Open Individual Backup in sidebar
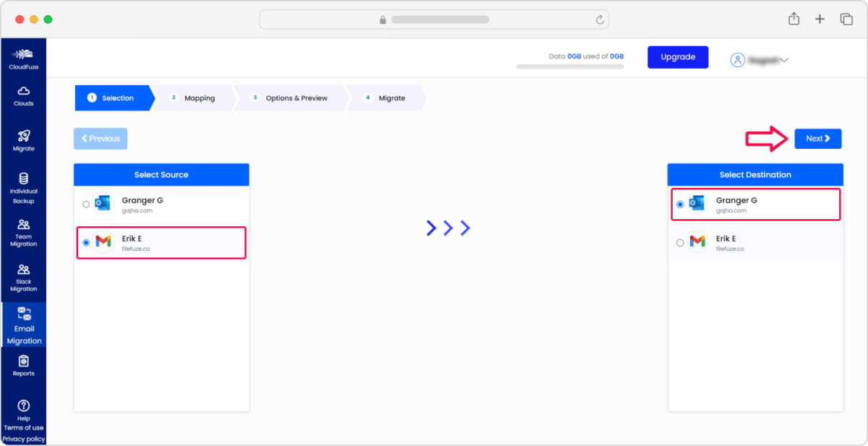 point(23,188)
